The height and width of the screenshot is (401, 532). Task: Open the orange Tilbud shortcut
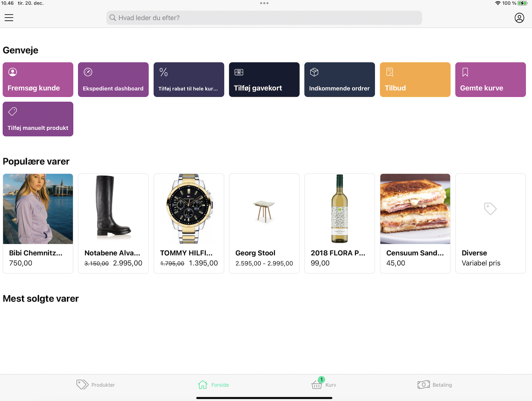tap(415, 80)
